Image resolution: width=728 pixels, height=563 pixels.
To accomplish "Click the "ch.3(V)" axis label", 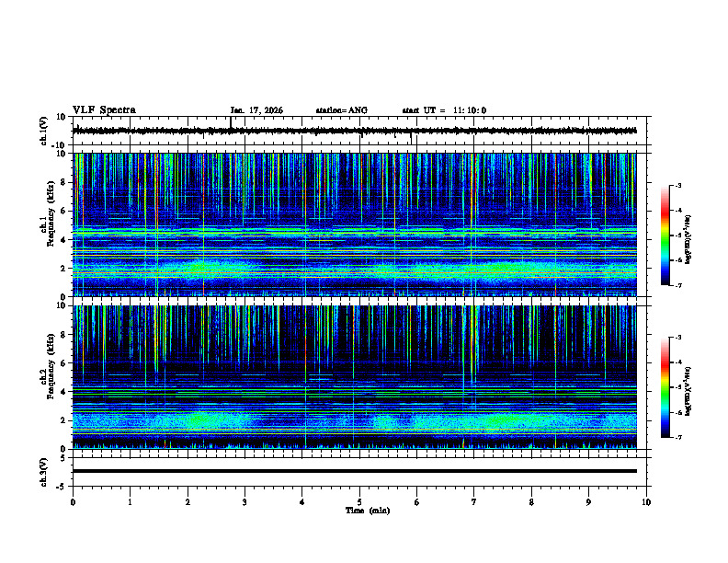I will point(43,472).
